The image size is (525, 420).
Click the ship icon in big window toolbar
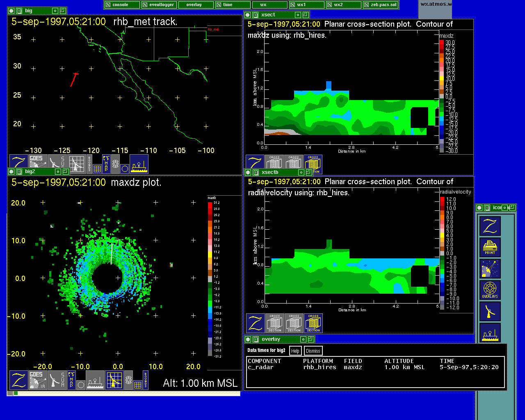pyautogui.click(x=139, y=164)
